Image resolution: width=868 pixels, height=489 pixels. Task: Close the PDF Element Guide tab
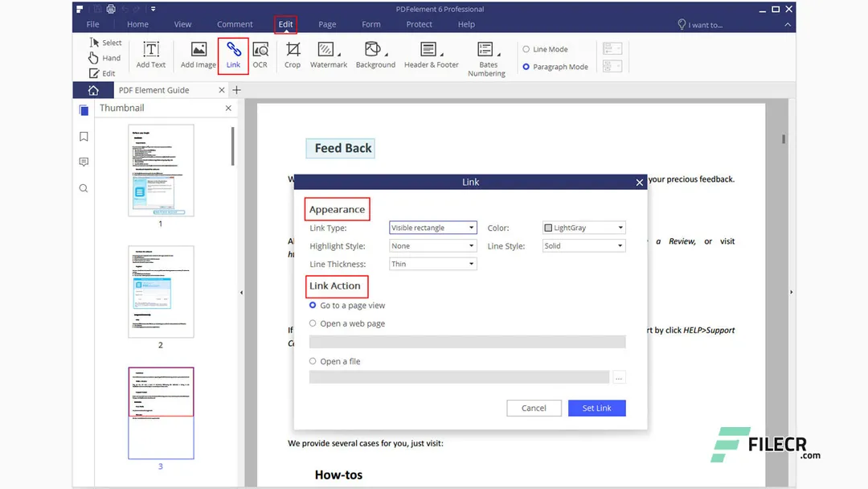click(x=222, y=90)
